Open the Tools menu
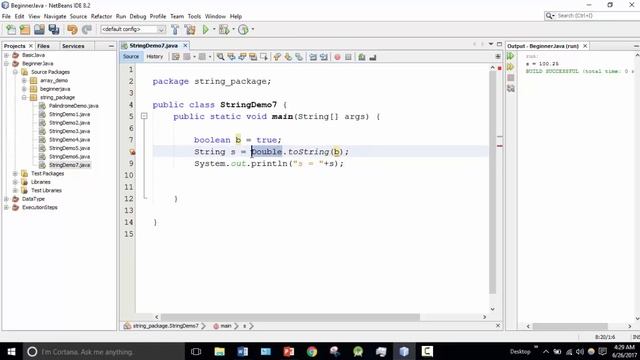Screen dimensions: 640x360 tap(194, 16)
